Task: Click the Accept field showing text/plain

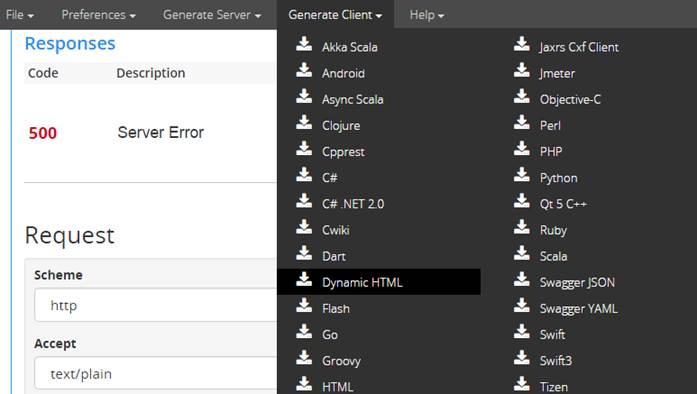Action: point(156,374)
